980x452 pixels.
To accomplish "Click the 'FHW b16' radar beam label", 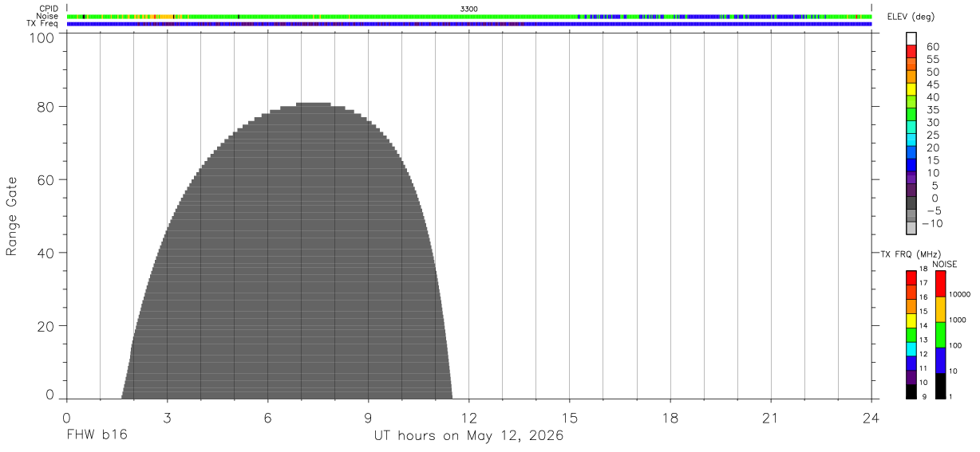I will (96, 435).
